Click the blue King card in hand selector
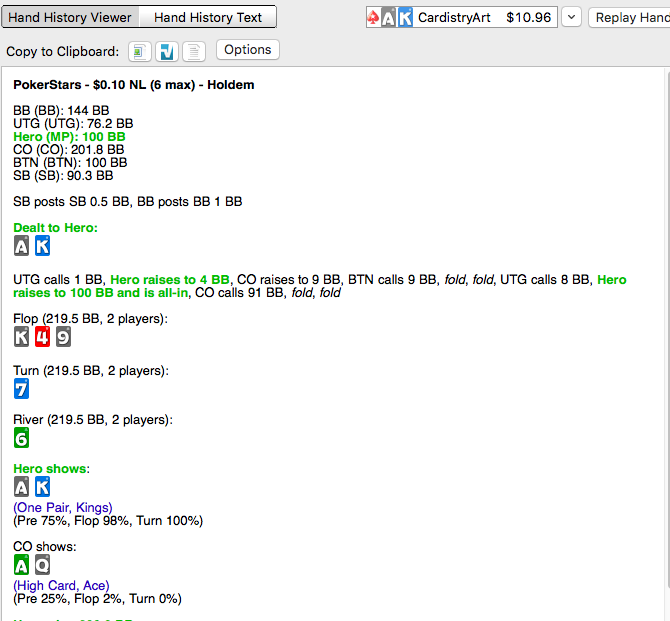Image resolution: width=670 pixels, height=621 pixels. [x=405, y=18]
